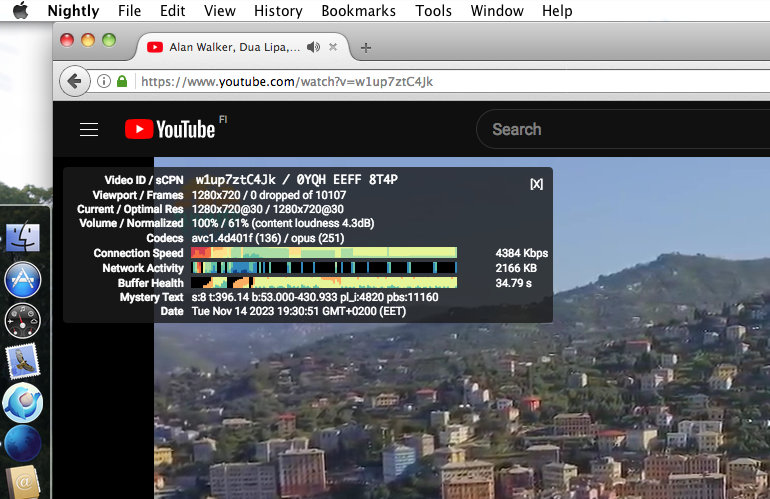770x499 pixels.
Task: Go back with the browser back arrow
Action: pyautogui.click(x=75, y=81)
